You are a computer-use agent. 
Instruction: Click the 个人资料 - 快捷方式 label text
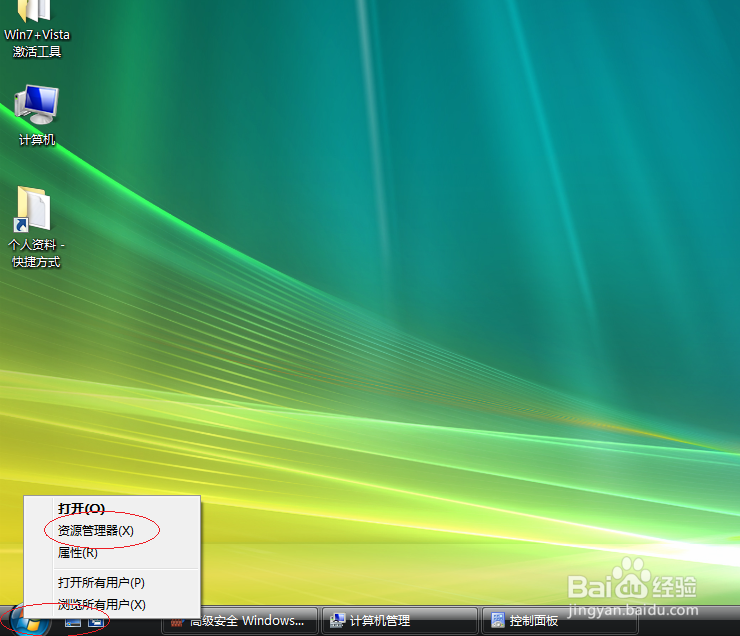tap(36, 253)
